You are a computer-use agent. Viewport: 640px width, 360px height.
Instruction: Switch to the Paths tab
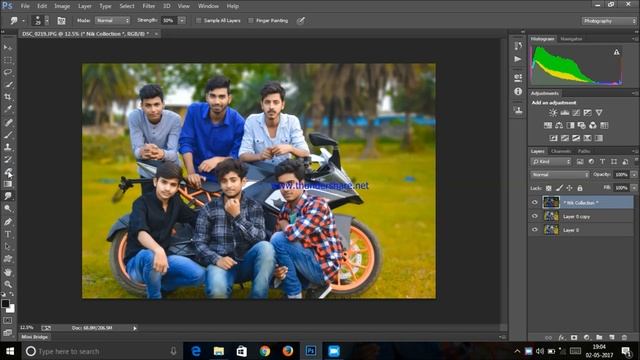tap(584, 151)
